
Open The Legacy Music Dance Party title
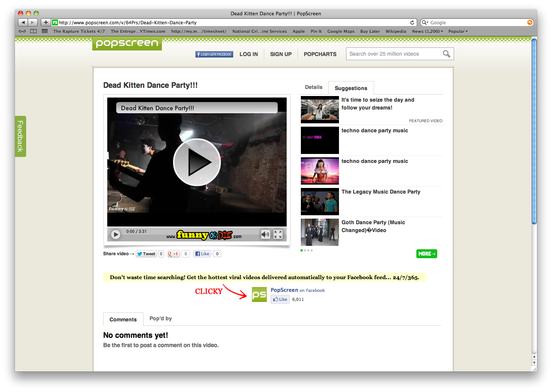(x=381, y=192)
